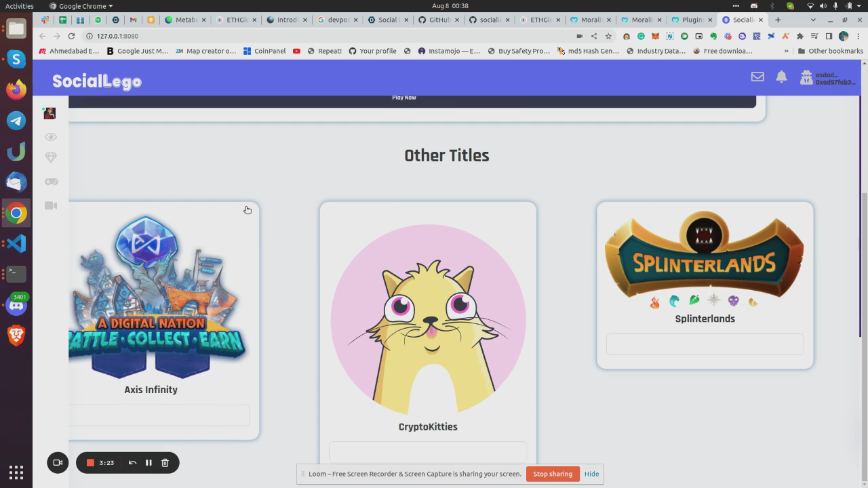Open the Grammarly extension icon
The width and height of the screenshot is (868, 488).
641,36
